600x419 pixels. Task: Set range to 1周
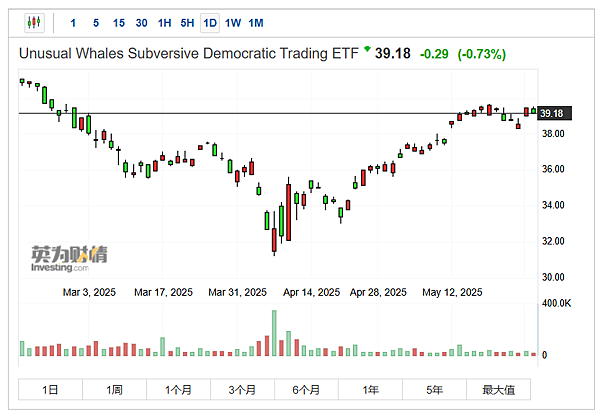point(114,390)
